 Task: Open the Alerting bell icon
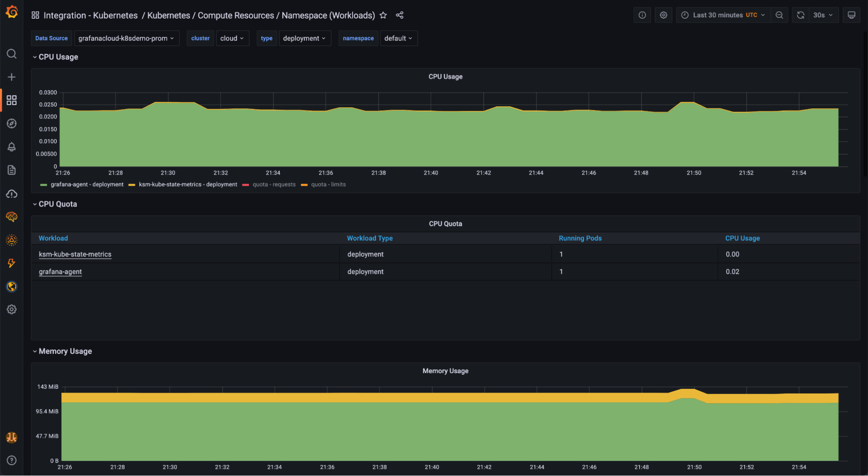(12, 147)
